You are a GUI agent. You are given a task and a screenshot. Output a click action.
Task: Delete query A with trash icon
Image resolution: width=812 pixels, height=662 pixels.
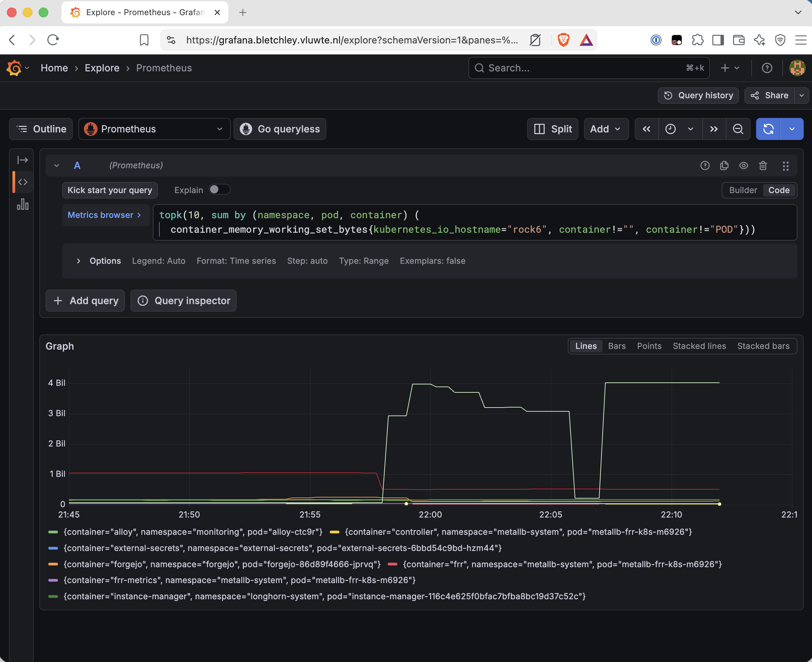(x=763, y=165)
